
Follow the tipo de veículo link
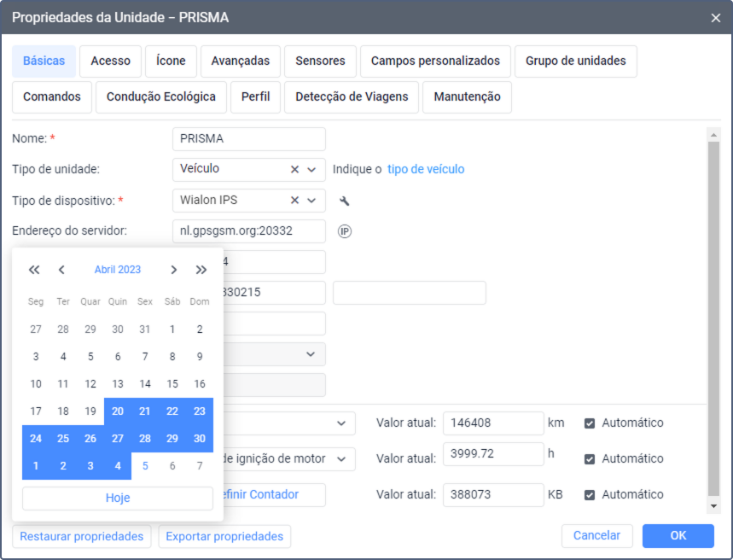tap(426, 169)
